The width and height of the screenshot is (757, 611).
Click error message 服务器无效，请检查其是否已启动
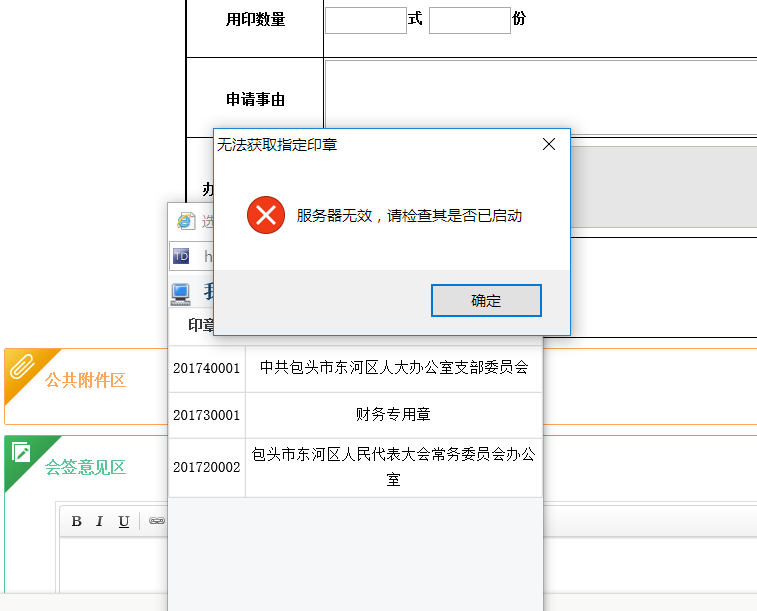click(x=409, y=216)
